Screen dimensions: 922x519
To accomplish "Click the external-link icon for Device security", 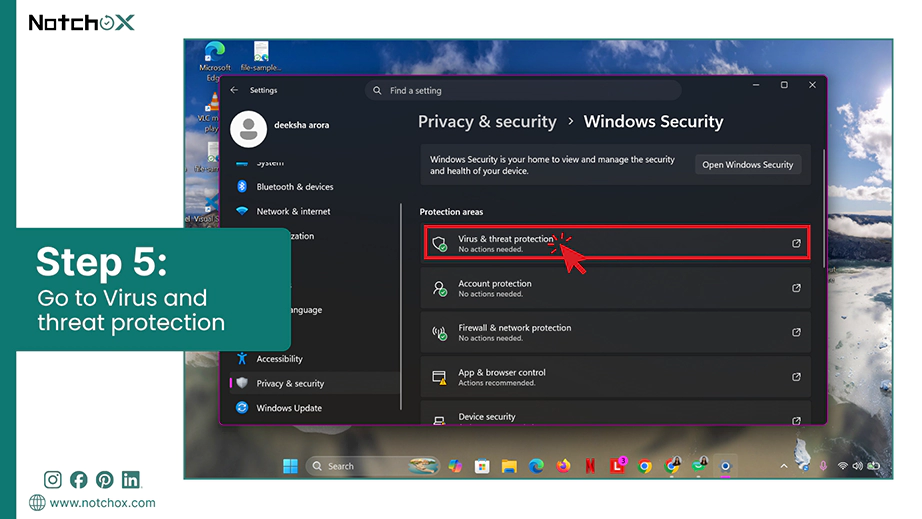I will click(x=796, y=420).
